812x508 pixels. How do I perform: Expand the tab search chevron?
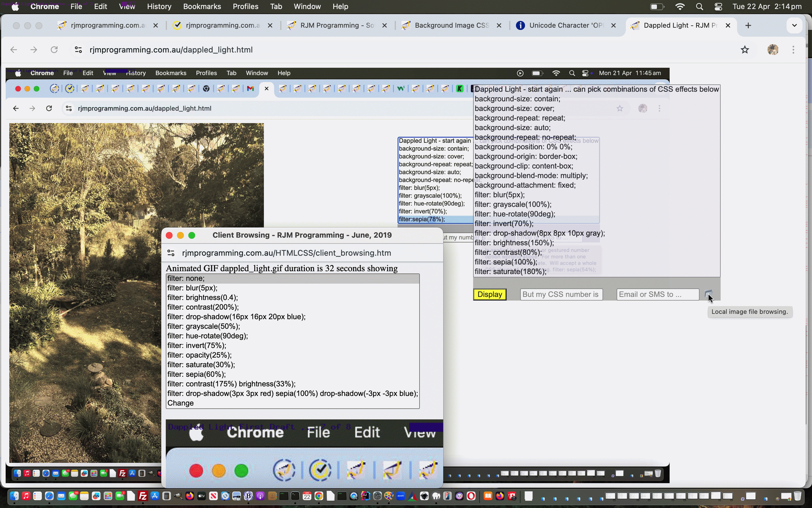[x=794, y=25]
